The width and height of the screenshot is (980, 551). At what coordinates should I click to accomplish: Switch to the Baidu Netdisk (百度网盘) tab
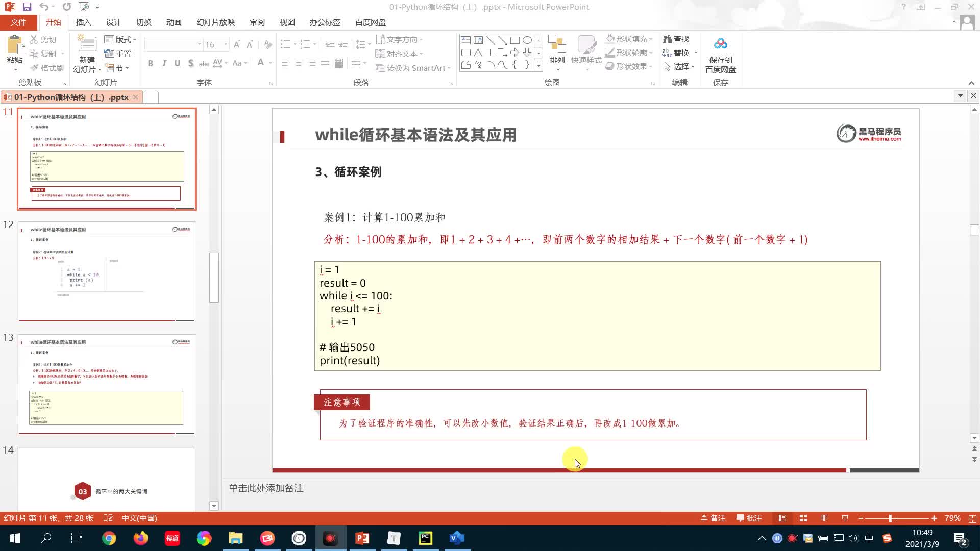371,22
